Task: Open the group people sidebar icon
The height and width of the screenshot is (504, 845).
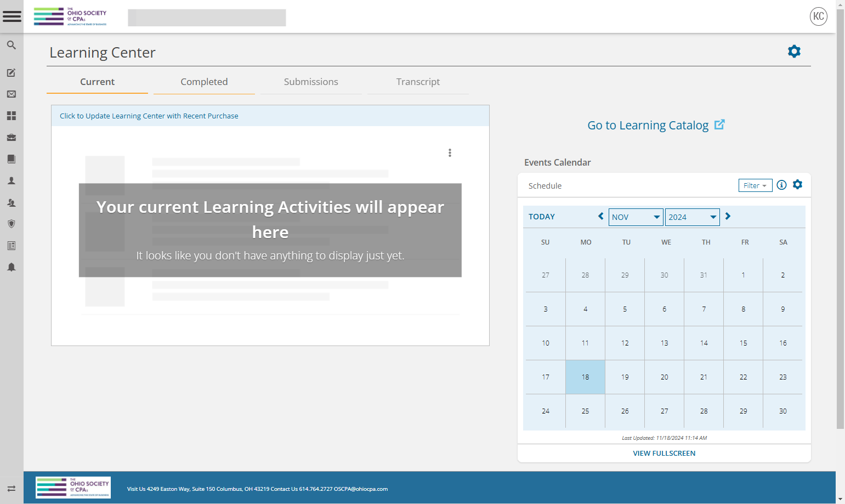Action: 11,202
